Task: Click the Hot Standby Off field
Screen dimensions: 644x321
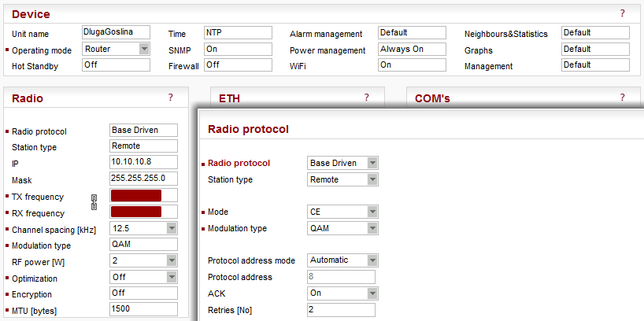Action: click(116, 65)
